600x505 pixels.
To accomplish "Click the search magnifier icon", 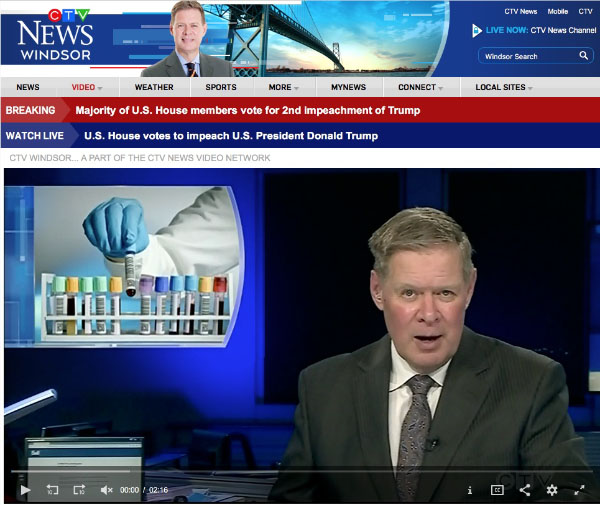I will 584,56.
